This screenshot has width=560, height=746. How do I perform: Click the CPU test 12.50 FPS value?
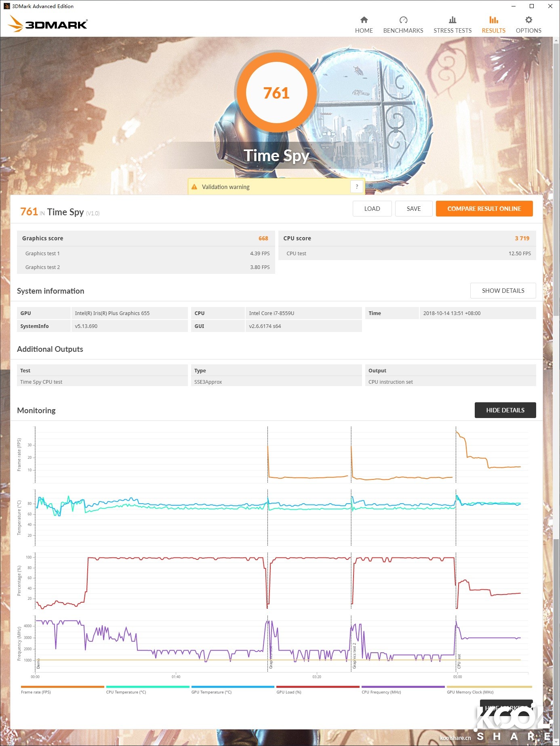pyautogui.click(x=520, y=254)
